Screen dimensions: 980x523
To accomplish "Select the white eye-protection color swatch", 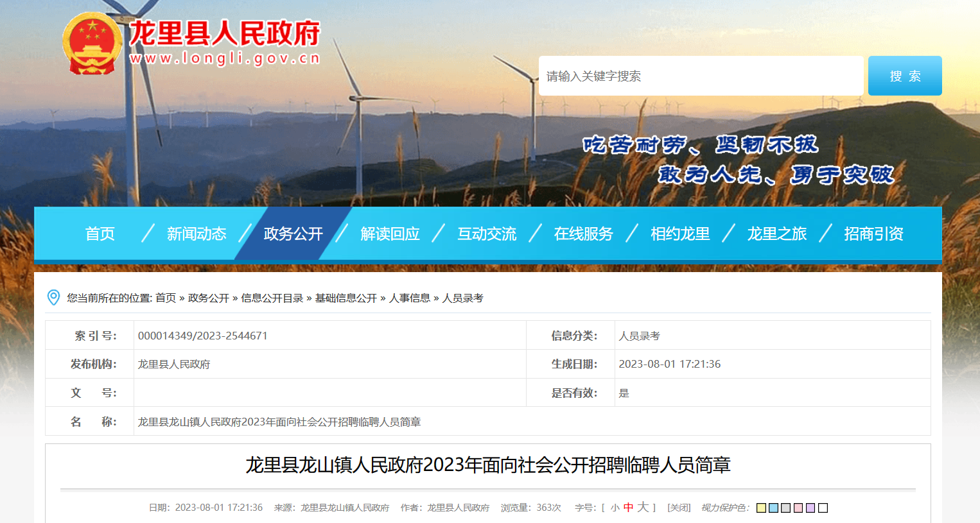I will tap(823, 508).
